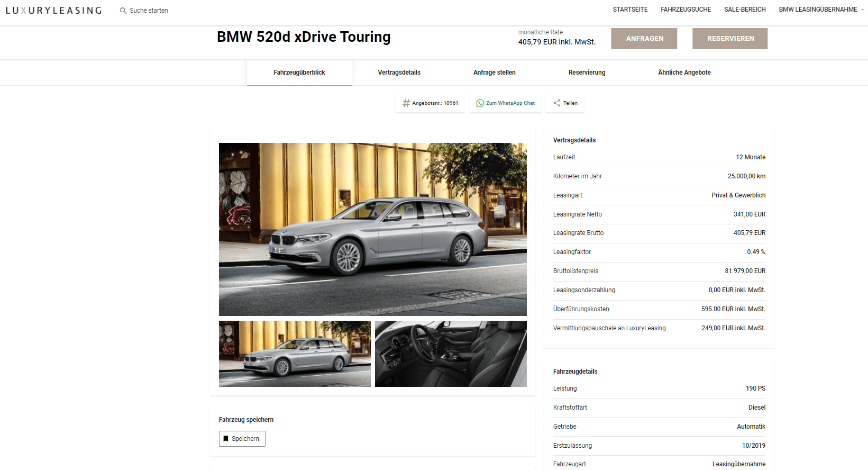Image resolution: width=868 pixels, height=470 pixels.
Task: Click the Vertragsdetails panel heading
Action: (574, 140)
